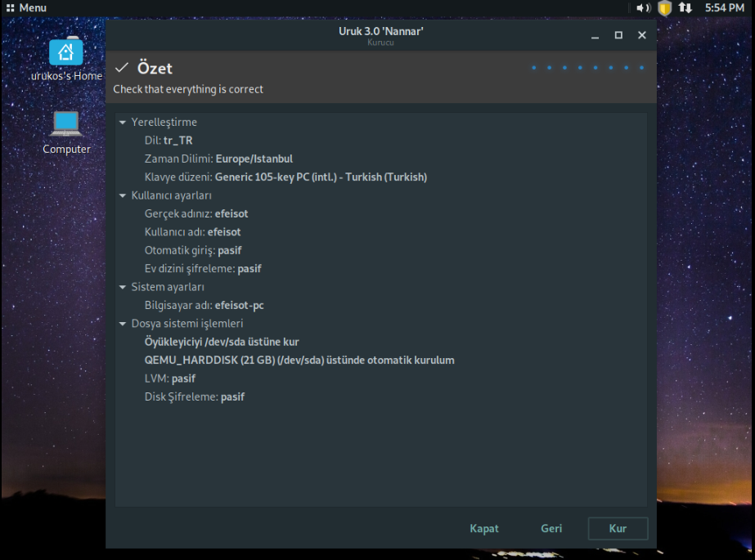Open the Menu button in top panel
This screenshot has width=755, height=560.
pyautogui.click(x=26, y=7)
